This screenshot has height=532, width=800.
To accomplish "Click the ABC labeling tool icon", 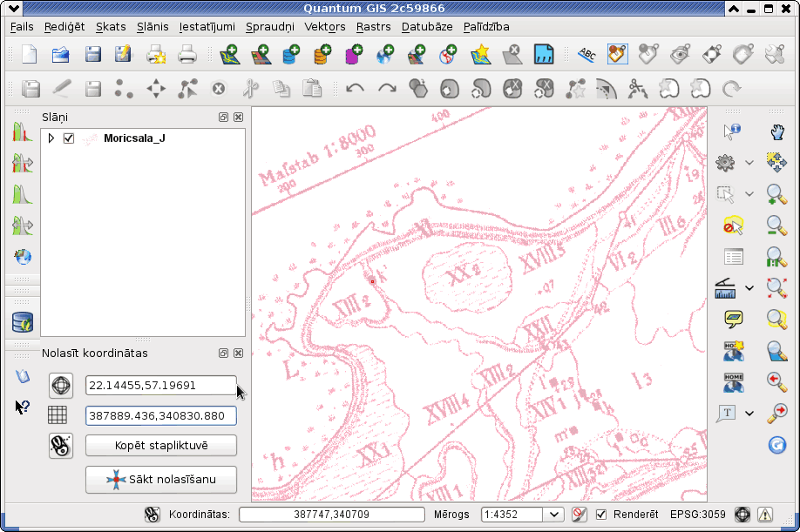I will 586,54.
